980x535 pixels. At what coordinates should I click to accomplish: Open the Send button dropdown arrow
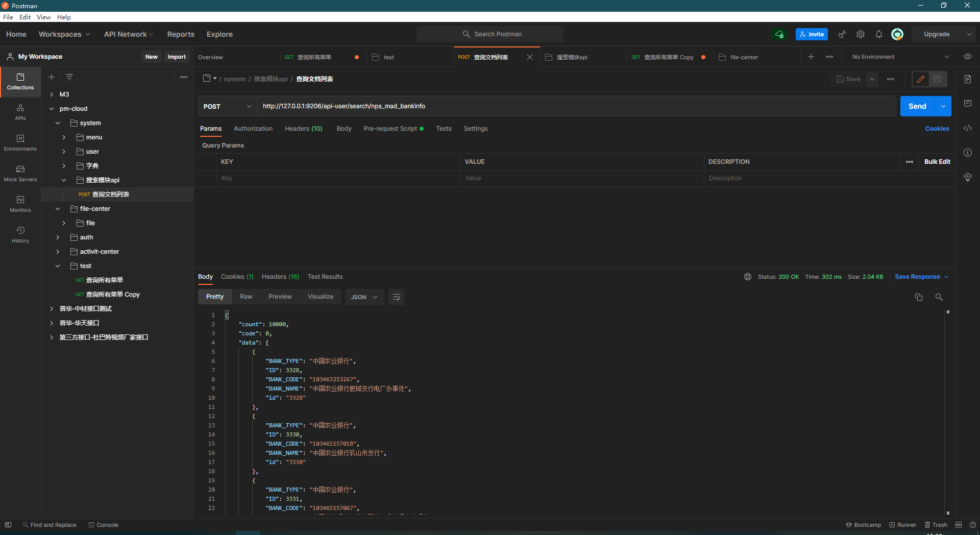pos(943,106)
